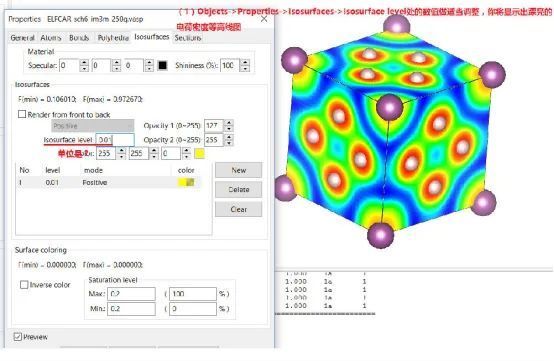
Task: Switch to the Sections tab
Action: tap(188, 37)
